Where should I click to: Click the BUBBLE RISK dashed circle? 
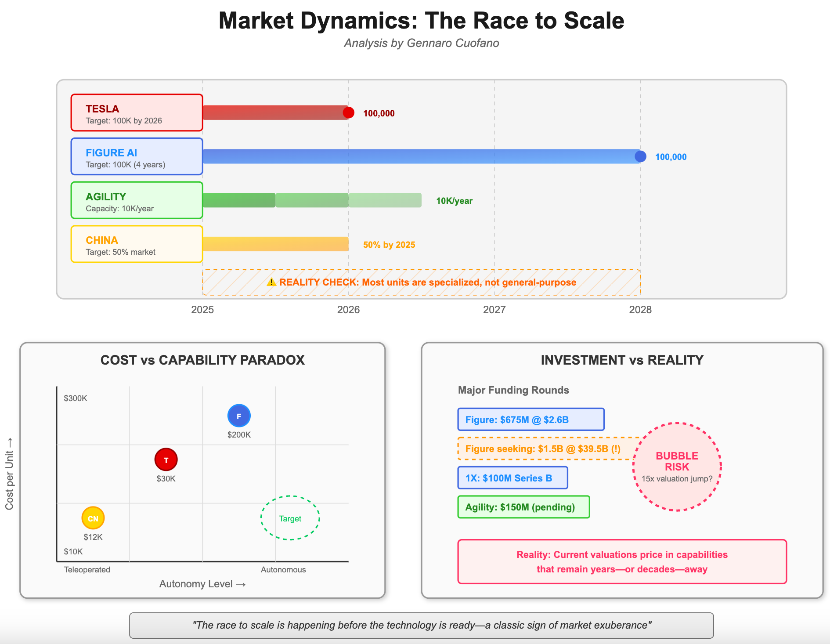coord(677,467)
